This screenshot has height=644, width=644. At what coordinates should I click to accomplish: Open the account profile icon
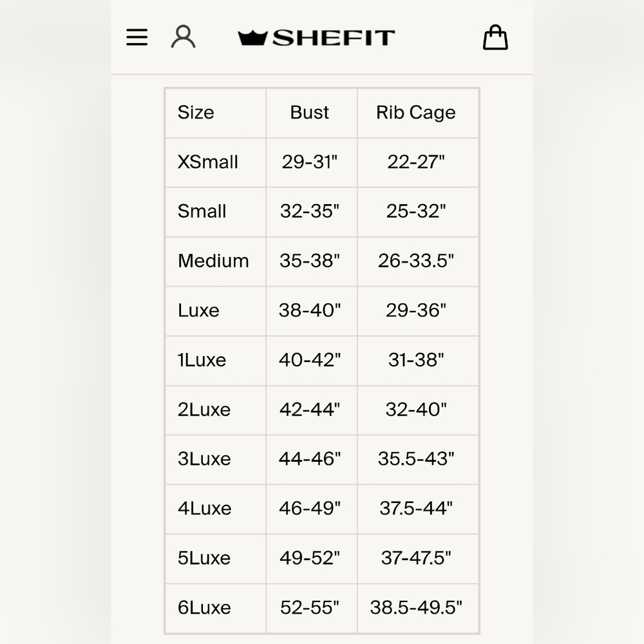coord(183,37)
